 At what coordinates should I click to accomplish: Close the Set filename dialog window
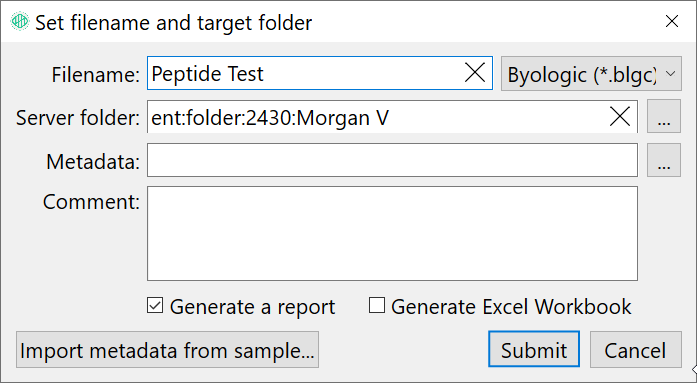coord(672,21)
